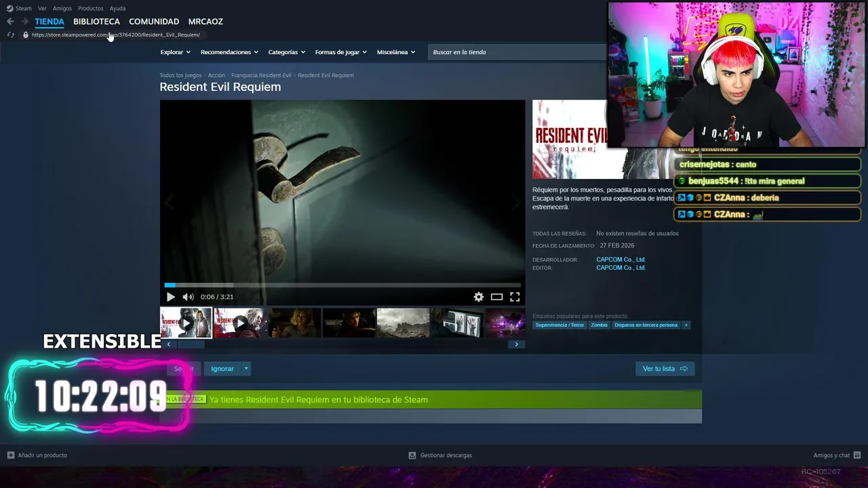
Task: Click the Ignorar button
Action: coord(222,369)
